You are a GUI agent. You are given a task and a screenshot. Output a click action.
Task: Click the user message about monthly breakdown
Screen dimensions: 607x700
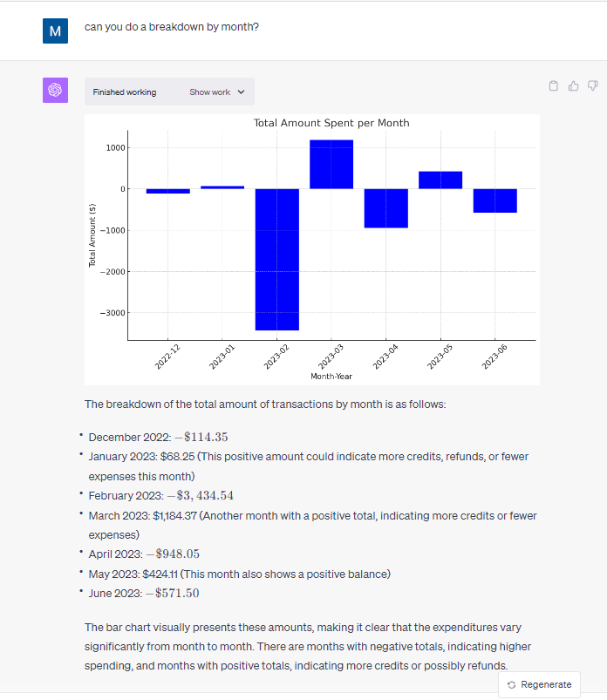click(x=172, y=27)
